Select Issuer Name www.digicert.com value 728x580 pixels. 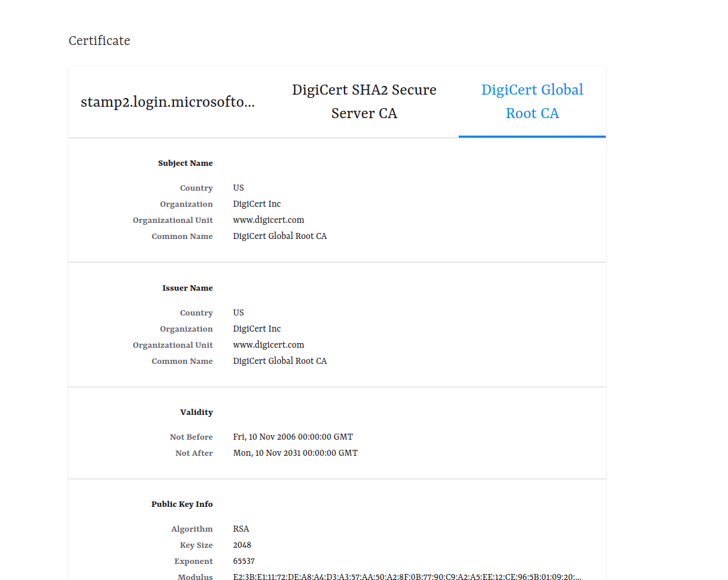coord(269,345)
